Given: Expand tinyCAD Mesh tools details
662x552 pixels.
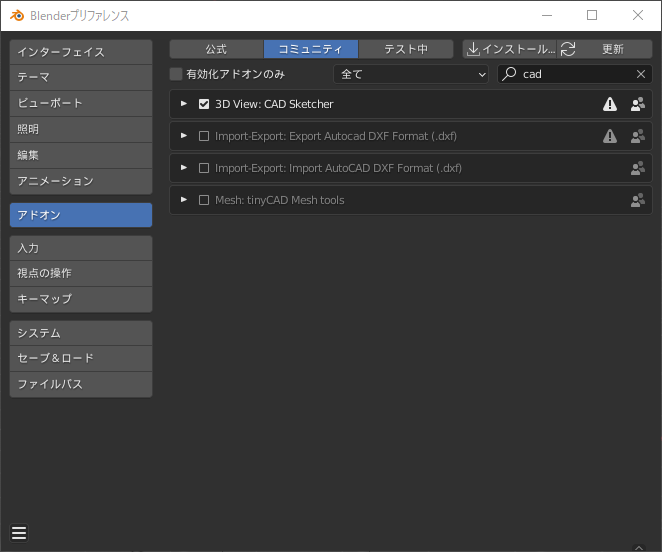Looking at the screenshot, I should (184, 200).
